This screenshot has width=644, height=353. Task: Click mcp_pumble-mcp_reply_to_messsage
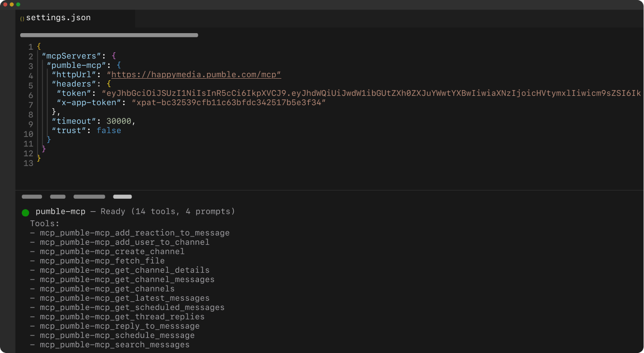pos(120,326)
